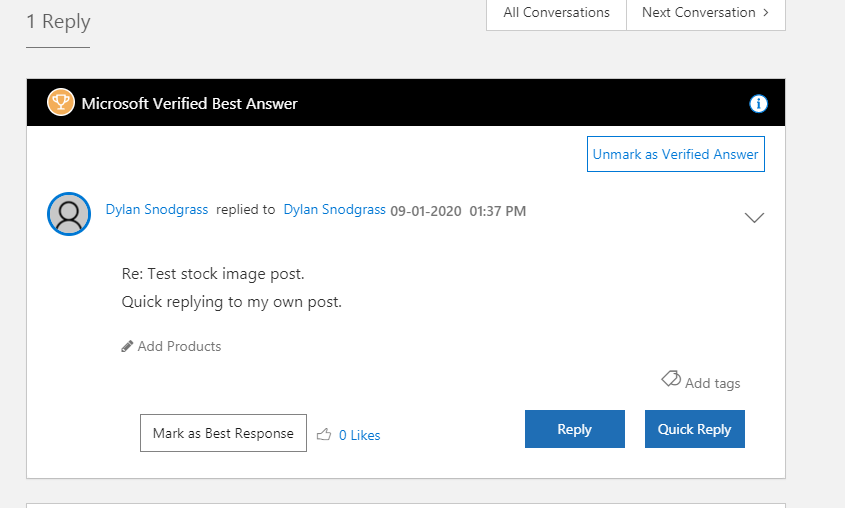Unmark as Verified Answer
845x508 pixels.
(x=676, y=154)
